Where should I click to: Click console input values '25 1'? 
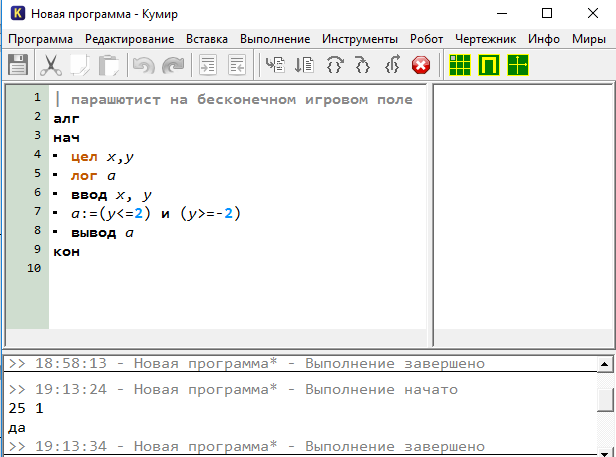pyautogui.click(x=26, y=408)
